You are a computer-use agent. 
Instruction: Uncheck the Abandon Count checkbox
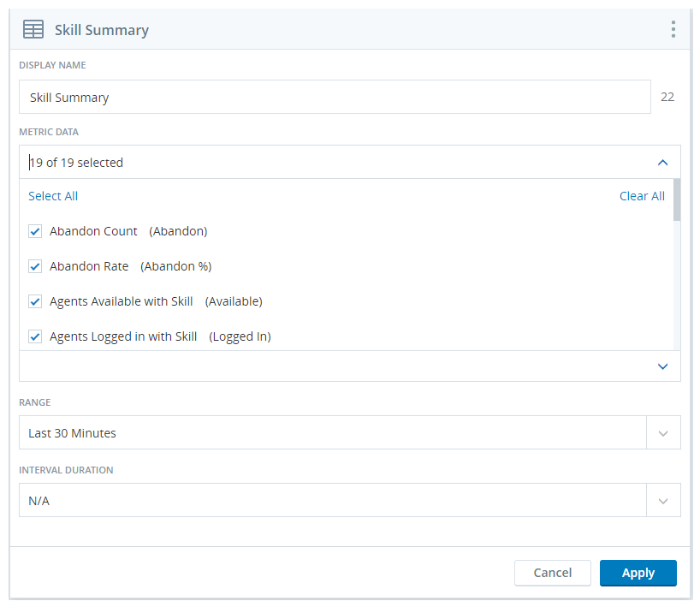coord(35,231)
